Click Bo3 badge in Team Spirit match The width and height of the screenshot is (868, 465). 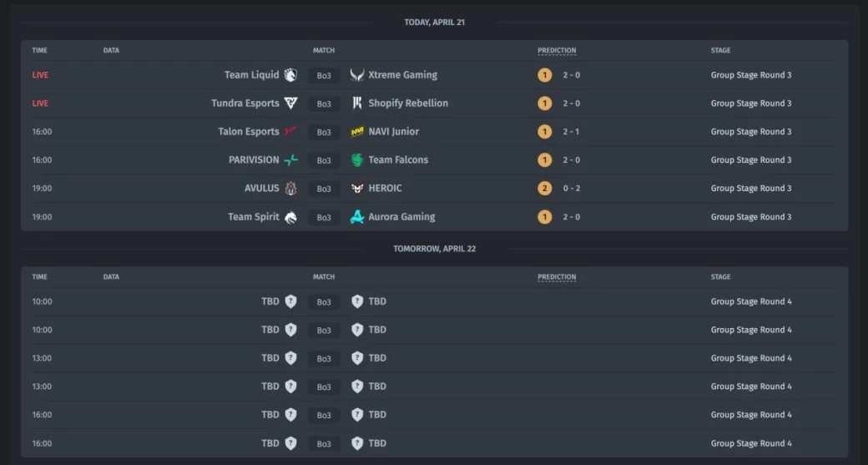point(324,218)
